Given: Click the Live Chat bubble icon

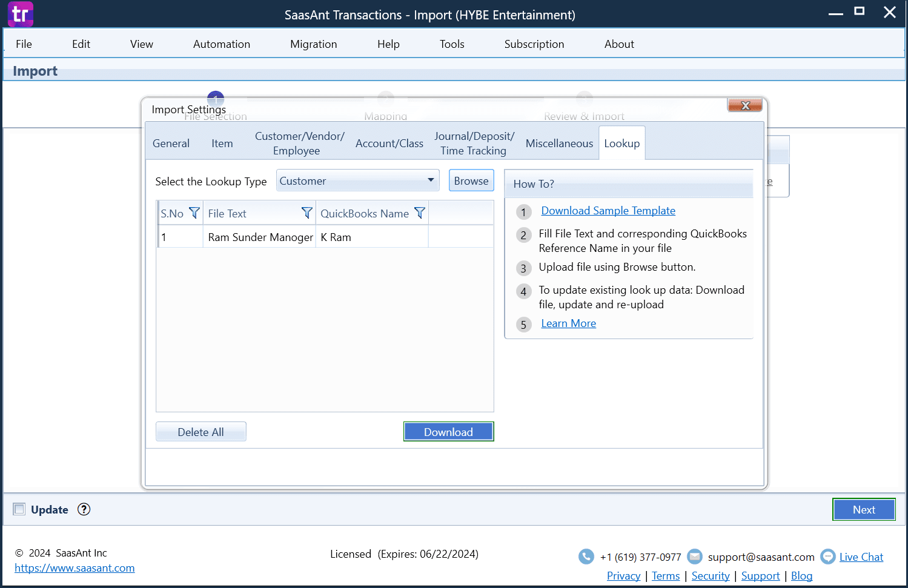Looking at the screenshot, I should (x=828, y=557).
